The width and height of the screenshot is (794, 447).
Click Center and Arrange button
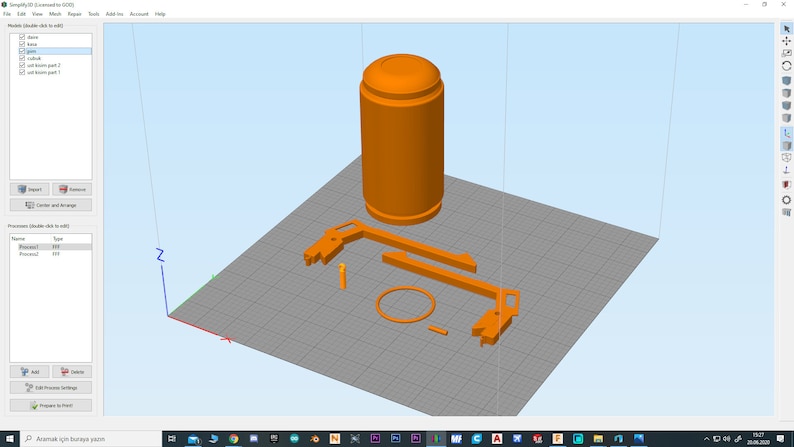point(51,205)
